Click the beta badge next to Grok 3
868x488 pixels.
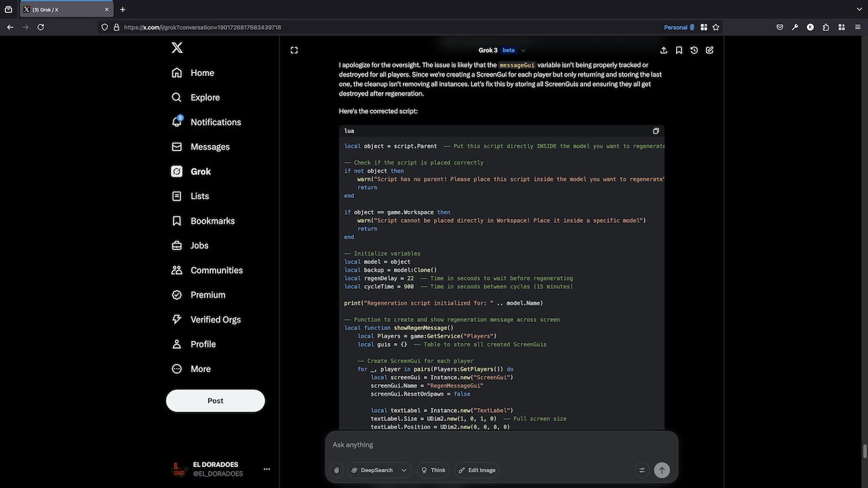tap(509, 50)
